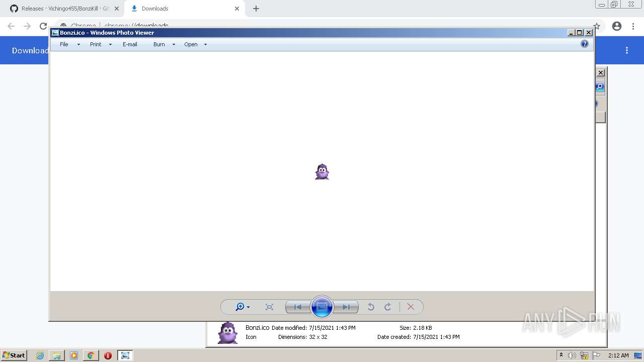Open the network tray icon
644x362 pixels.
coord(584,355)
